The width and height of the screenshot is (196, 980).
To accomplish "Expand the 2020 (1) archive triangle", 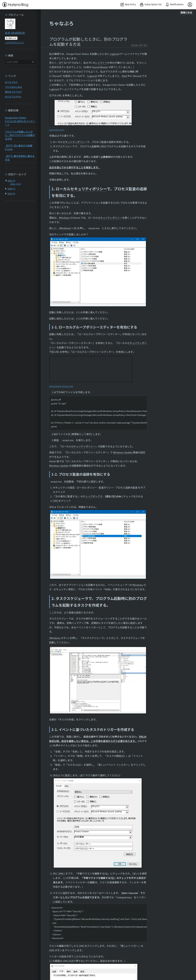I will click(6, 189).
